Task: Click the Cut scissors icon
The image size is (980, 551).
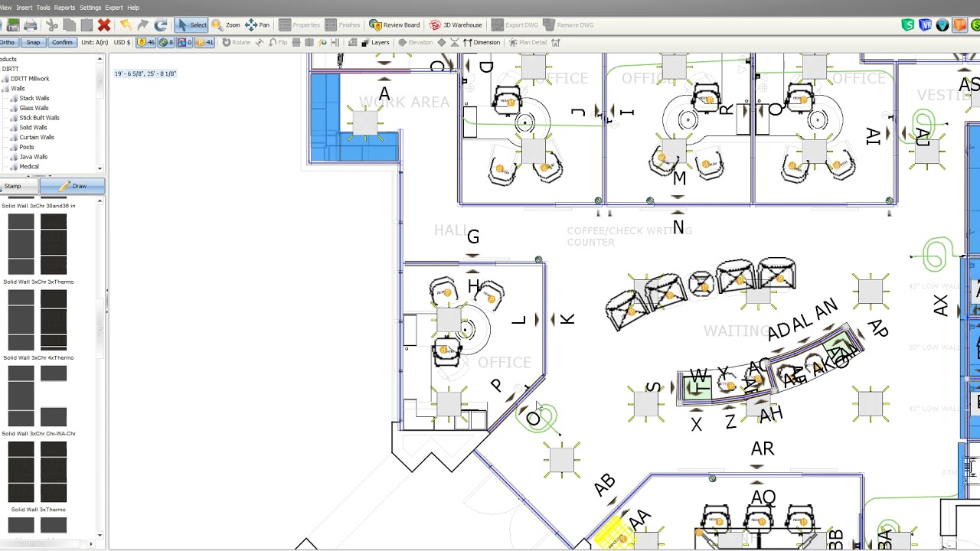Action: click(52, 25)
